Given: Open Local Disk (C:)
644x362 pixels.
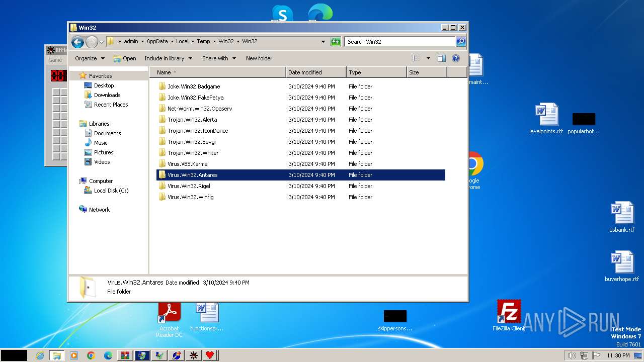Looking at the screenshot, I should click(111, 191).
